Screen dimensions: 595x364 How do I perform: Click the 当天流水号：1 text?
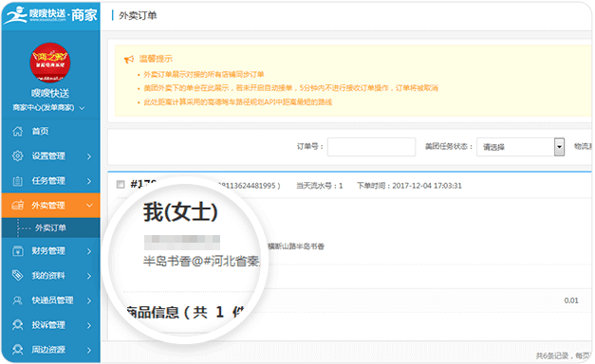coord(319,186)
